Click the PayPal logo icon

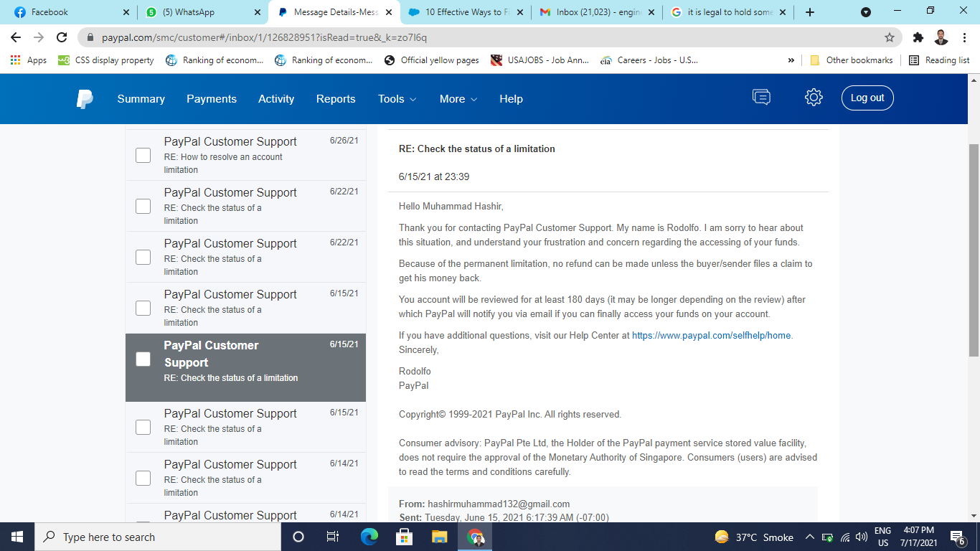point(85,99)
